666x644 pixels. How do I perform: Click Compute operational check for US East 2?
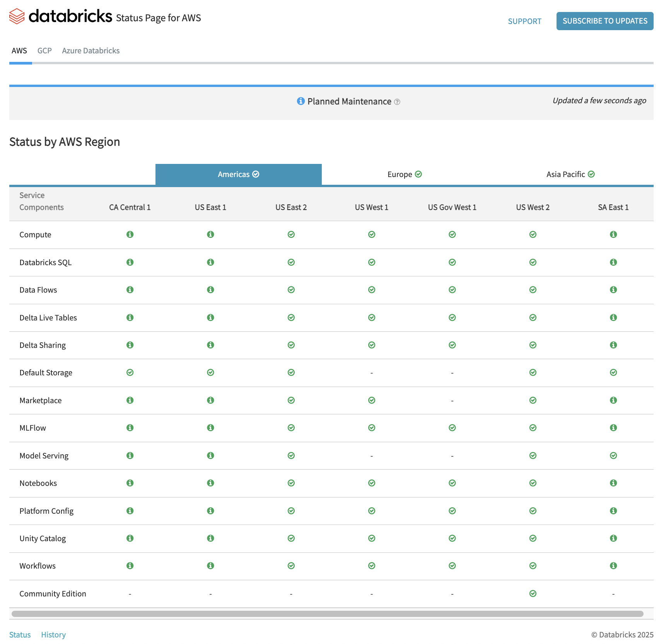291,234
